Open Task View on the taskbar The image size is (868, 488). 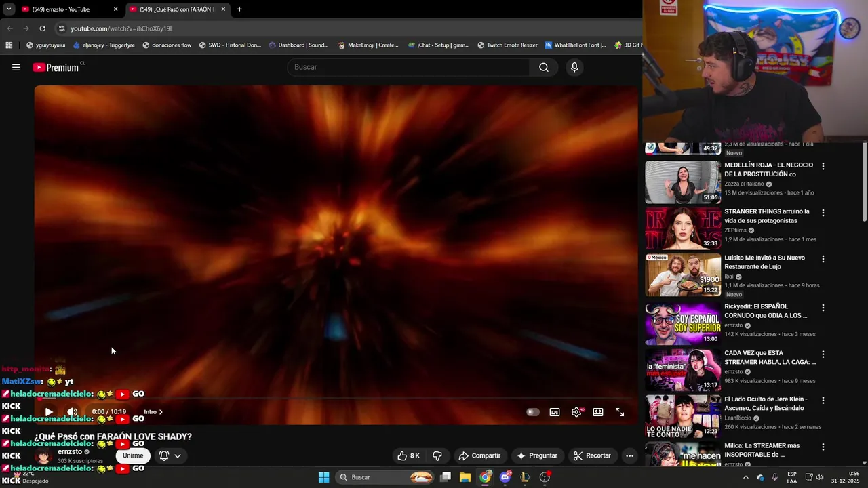446,477
